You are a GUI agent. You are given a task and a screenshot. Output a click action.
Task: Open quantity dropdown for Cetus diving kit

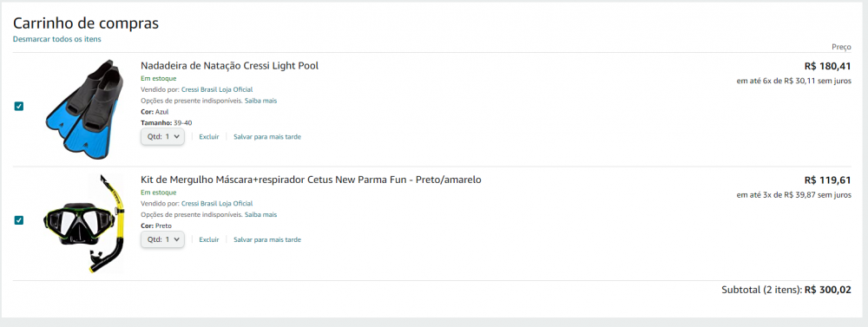click(x=163, y=239)
